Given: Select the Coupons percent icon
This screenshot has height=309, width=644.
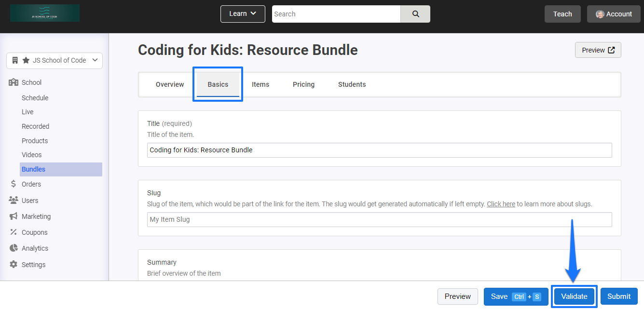Looking at the screenshot, I should (x=14, y=232).
